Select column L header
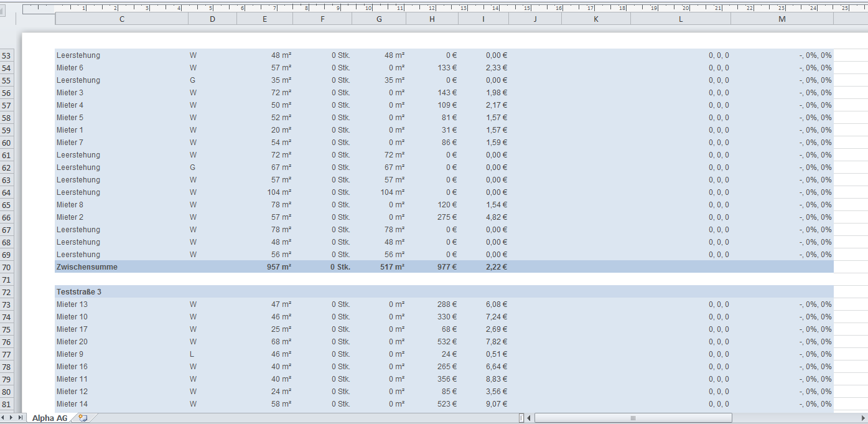The height and width of the screenshot is (424, 868). point(681,19)
